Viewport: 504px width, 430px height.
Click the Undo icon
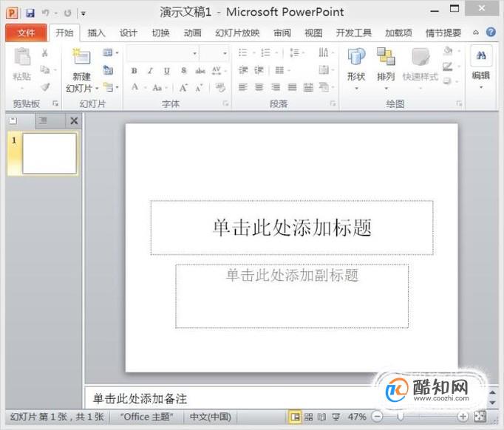click(x=45, y=13)
